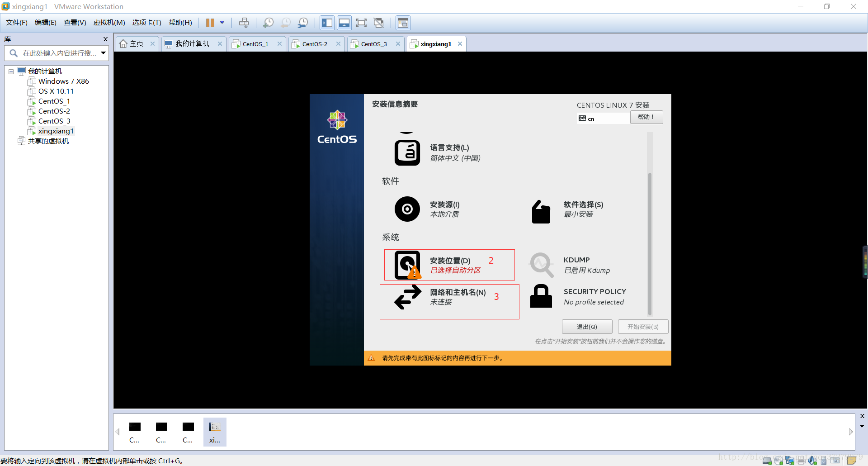Click the 帮助! help button
This screenshot has height=466, width=868.
(646, 117)
